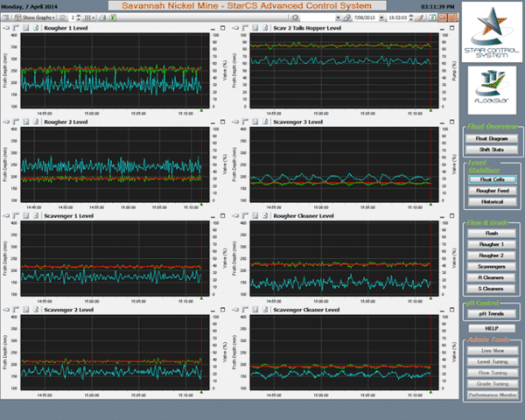Open the Historical view
525x420 pixels.
pos(492,201)
